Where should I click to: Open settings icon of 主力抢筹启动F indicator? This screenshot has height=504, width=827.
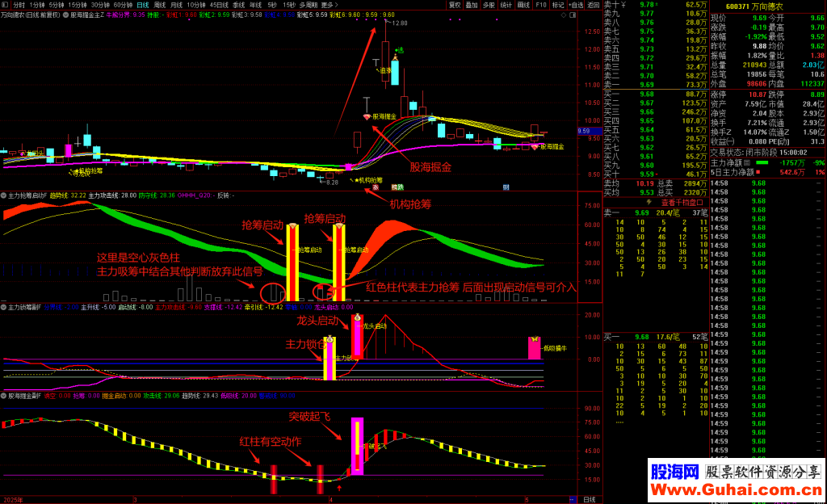point(3,195)
